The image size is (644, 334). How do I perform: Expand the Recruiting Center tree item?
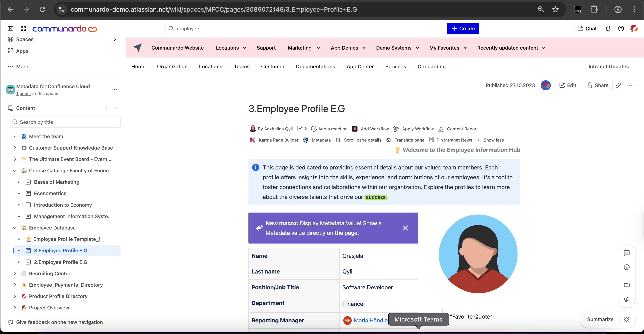pos(15,273)
